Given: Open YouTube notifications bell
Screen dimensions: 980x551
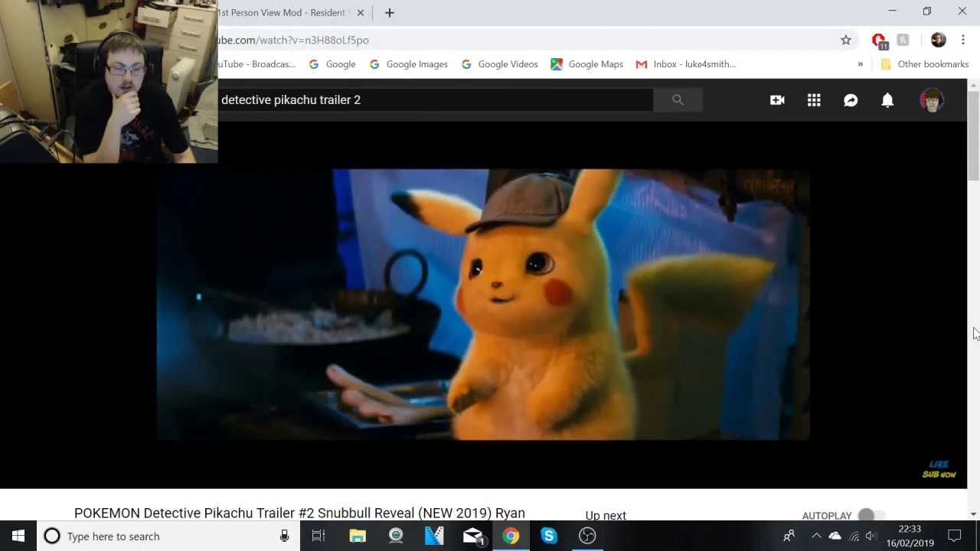Looking at the screenshot, I should point(887,100).
